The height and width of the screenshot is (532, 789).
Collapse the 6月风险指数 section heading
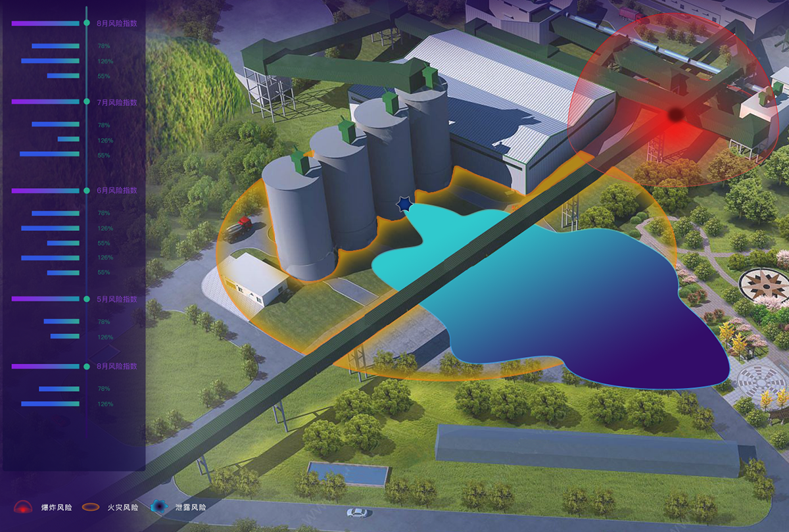pyautogui.click(x=117, y=190)
